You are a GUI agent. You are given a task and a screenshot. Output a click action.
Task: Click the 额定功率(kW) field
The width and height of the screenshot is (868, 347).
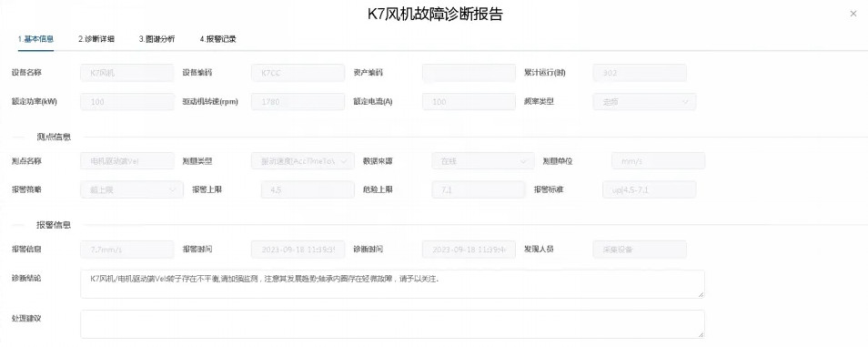127,102
